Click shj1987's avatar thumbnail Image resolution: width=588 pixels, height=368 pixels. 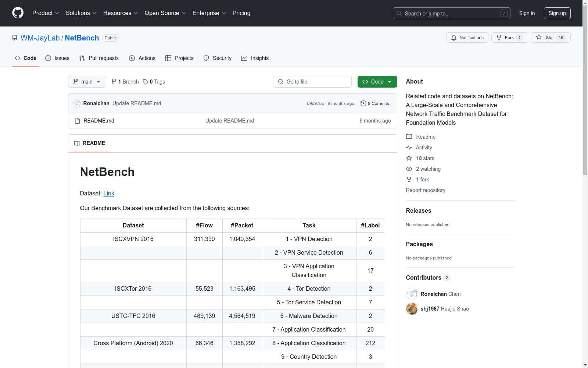tap(412, 309)
